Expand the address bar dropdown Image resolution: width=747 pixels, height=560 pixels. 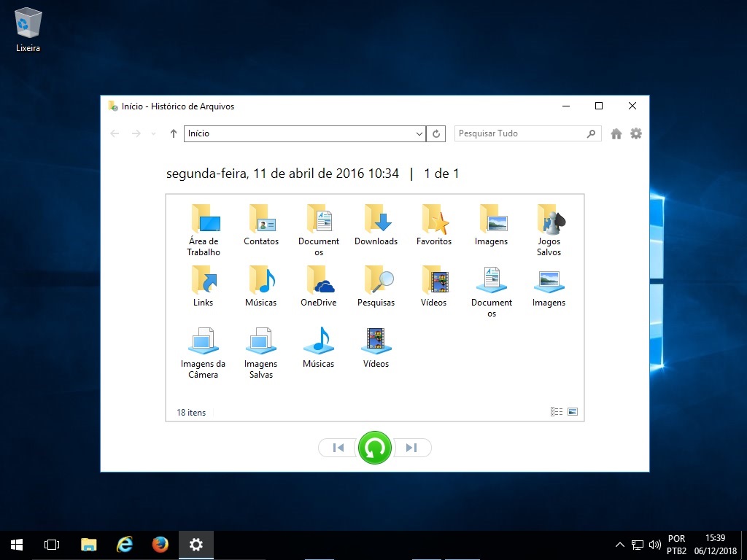pyautogui.click(x=419, y=133)
